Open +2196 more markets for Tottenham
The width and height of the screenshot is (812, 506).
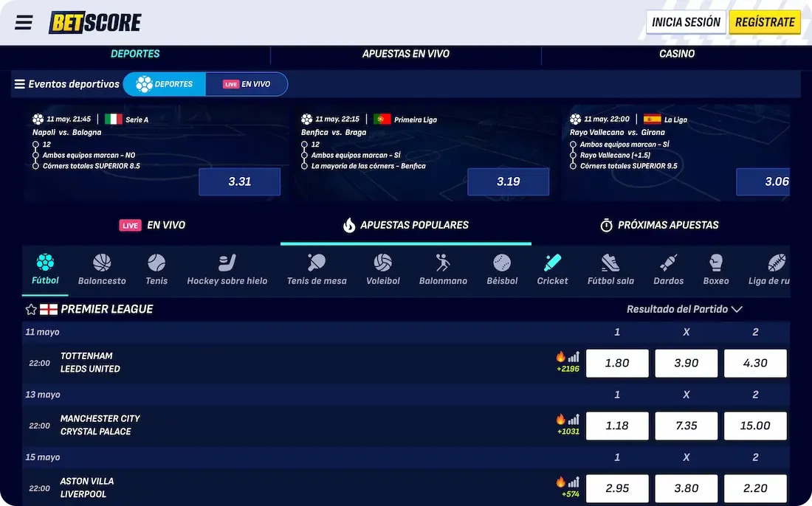click(568, 369)
